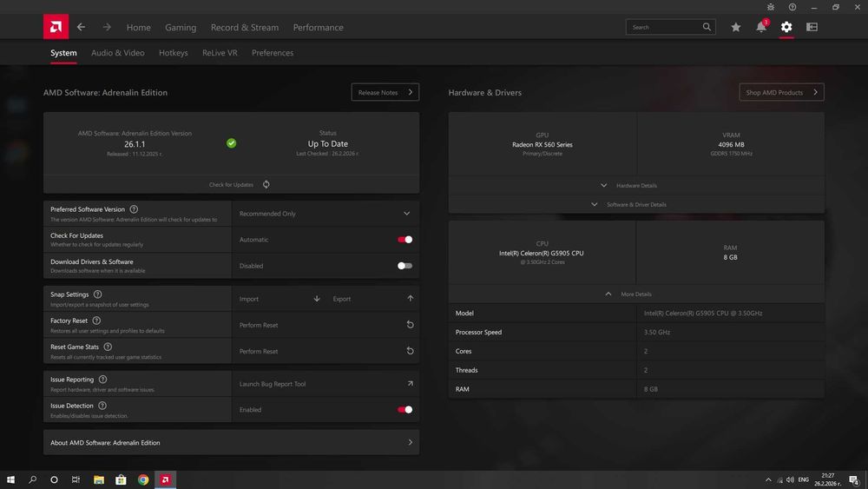The width and height of the screenshot is (868, 489).
Task: Click the help icon next to Snap Settings
Action: point(97,294)
